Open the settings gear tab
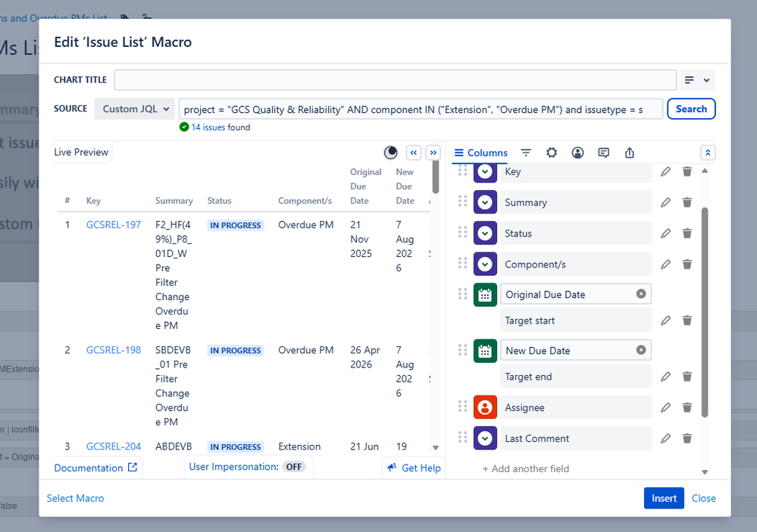Viewport: 757px width, 532px height. [x=552, y=152]
